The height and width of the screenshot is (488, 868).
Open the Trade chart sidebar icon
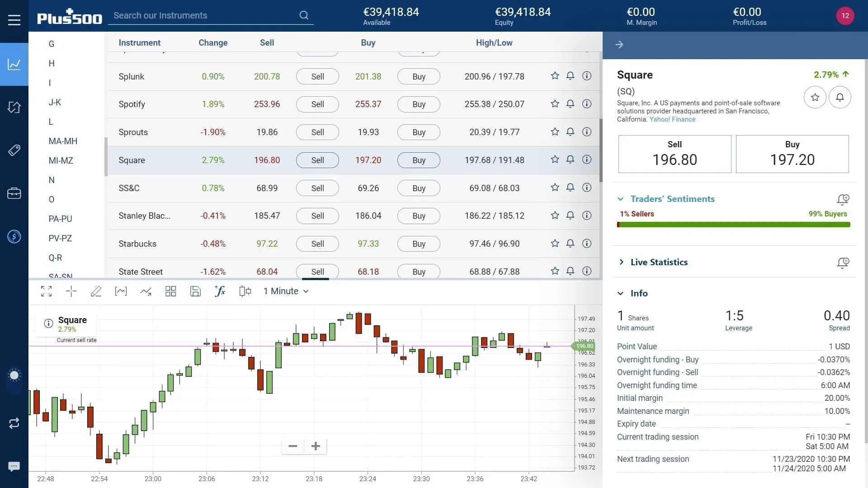pos(14,64)
